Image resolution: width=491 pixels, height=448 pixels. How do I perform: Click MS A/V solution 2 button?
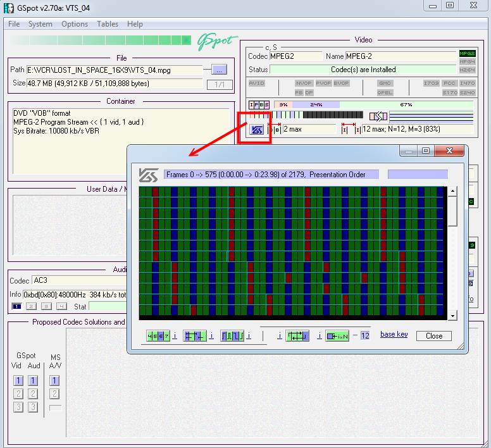(54, 394)
